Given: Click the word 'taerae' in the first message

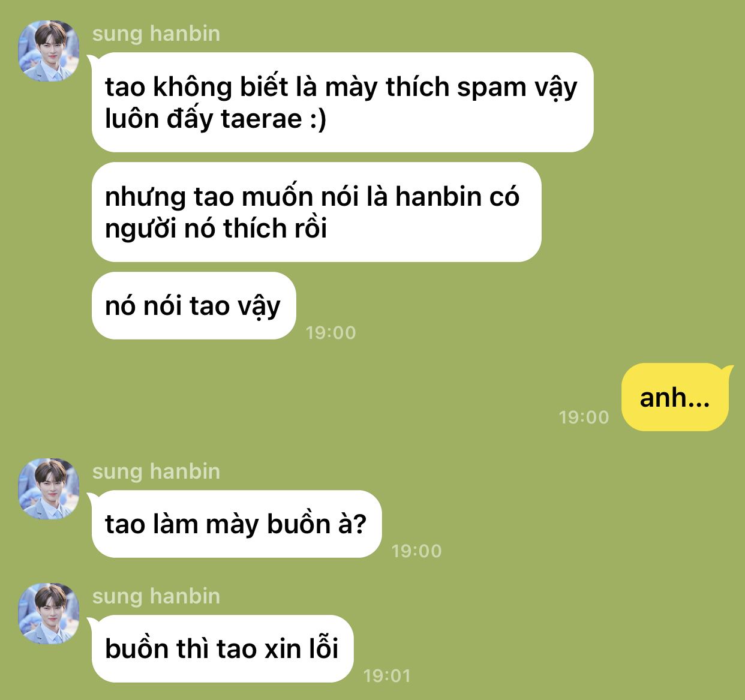Looking at the screenshot, I should (262, 119).
